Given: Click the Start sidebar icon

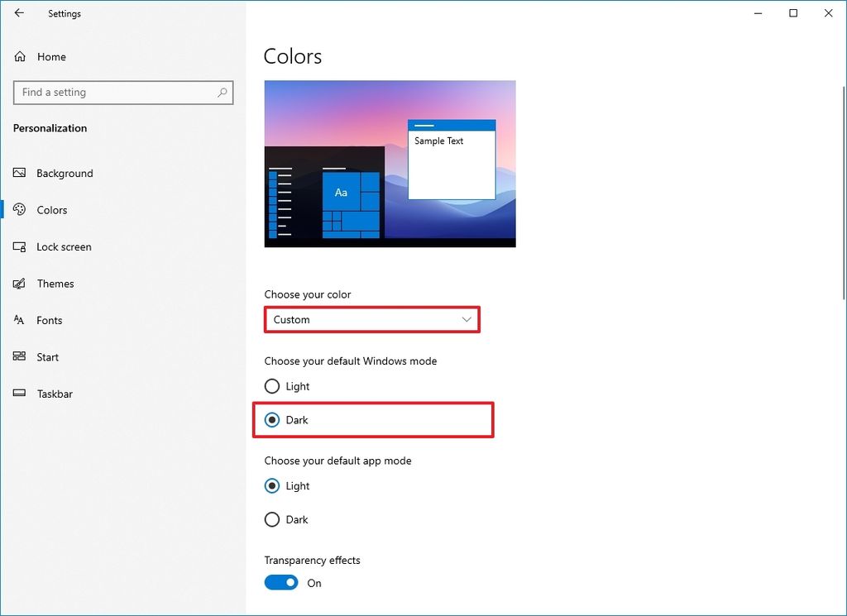Looking at the screenshot, I should [x=20, y=356].
